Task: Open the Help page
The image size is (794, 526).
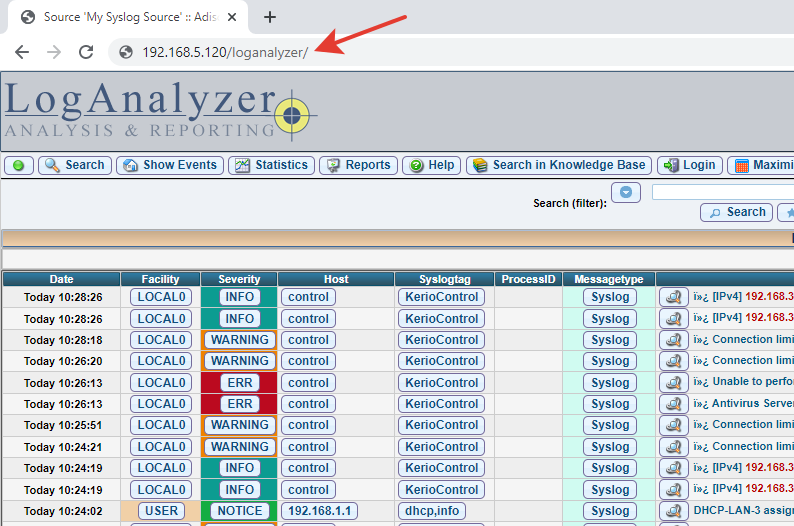Action: pos(431,166)
